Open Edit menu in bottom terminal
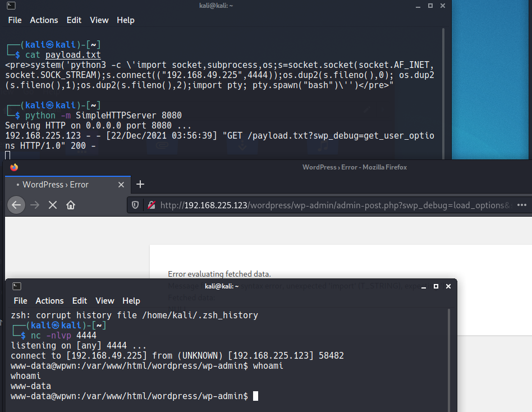 pos(79,301)
